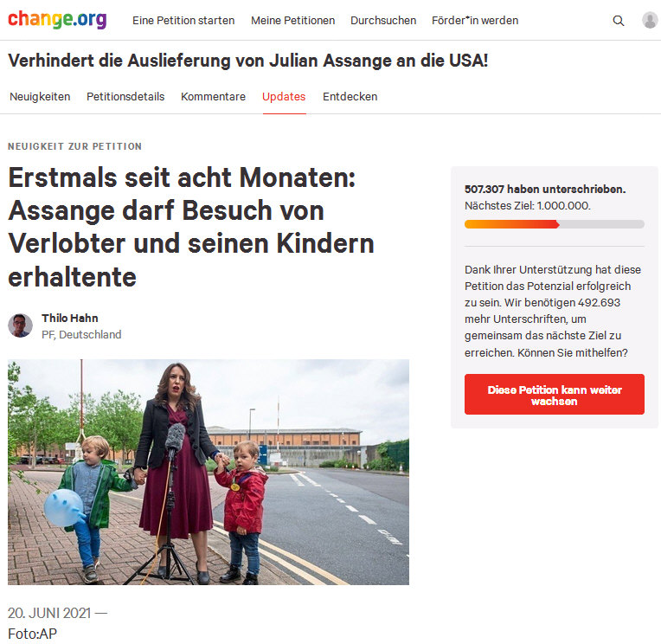
Task: Select the Updates tab
Action: point(284,97)
